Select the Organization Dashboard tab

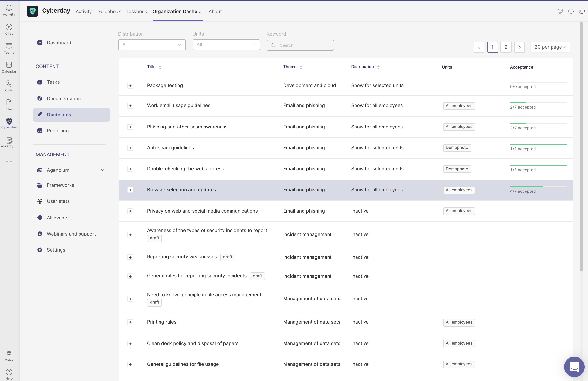[178, 11]
